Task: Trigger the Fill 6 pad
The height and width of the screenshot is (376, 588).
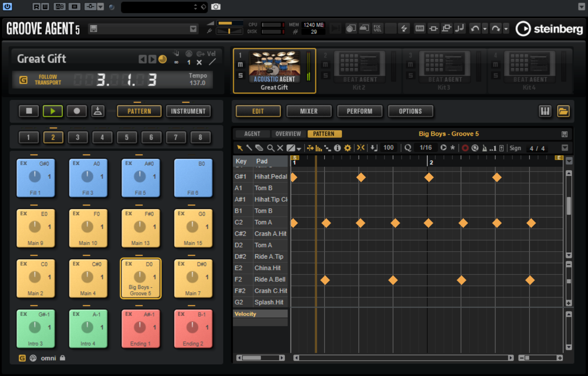Action: [x=193, y=178]
